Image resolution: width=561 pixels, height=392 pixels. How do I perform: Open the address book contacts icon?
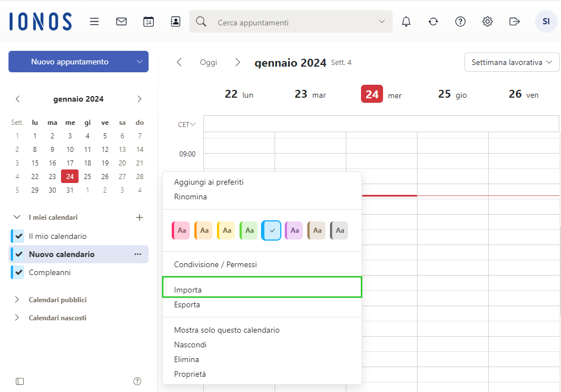tap(175, 22)
